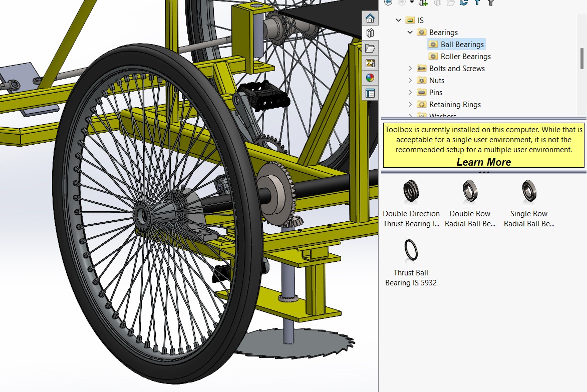The width and height of the screenshot is (587, 392).
Task: Select the Ball Bearings folder
Action: [x=456, y=44]
